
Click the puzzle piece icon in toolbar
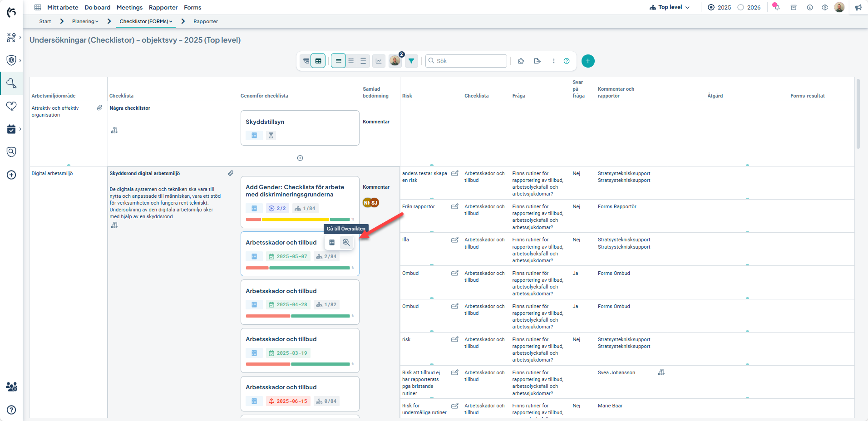click(521, 61)
